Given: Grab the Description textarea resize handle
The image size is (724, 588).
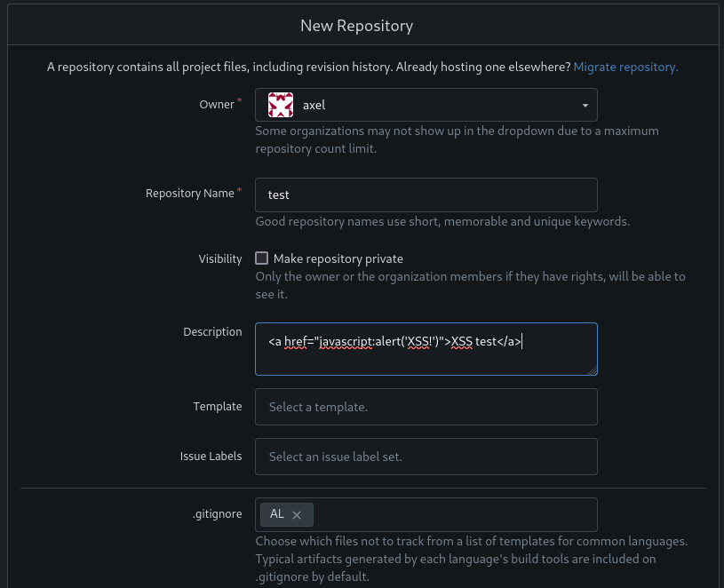Looking at the screenshot, I should click(x=592, y=369).
